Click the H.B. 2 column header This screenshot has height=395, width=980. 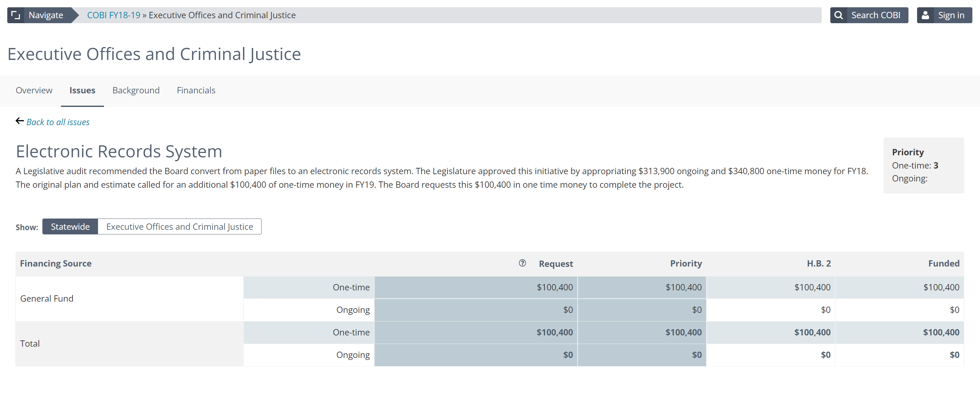(x=818, y=264)
